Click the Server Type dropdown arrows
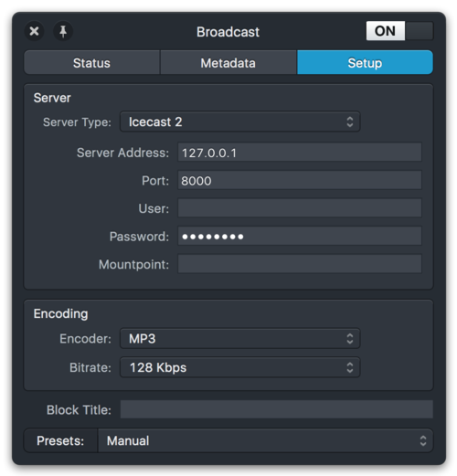Viewport: 457px width, 476px height. pos(350,122)
